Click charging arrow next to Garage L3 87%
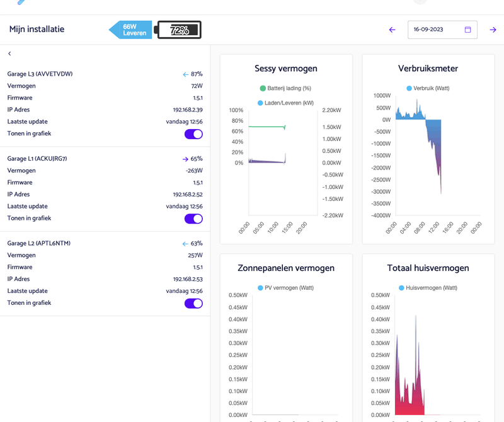The height and width of the screenshot is (422, 504). [x=185, y=74]
